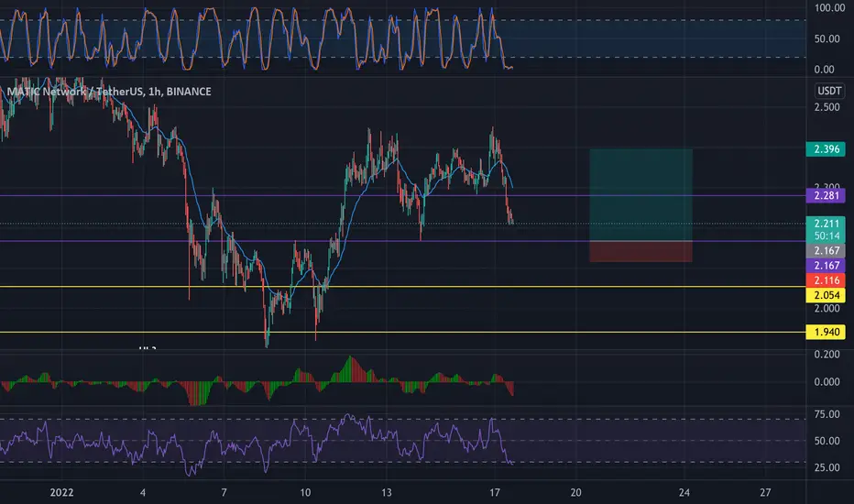Select the gray 2.167 price label
Screen dimensions: 854x504
(x=826, y=251)
